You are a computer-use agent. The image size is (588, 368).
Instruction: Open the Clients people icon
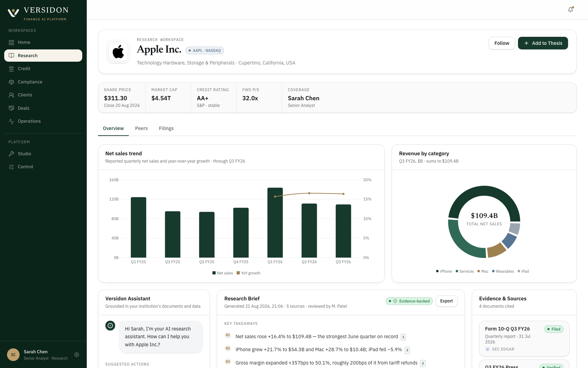point(11,95)
